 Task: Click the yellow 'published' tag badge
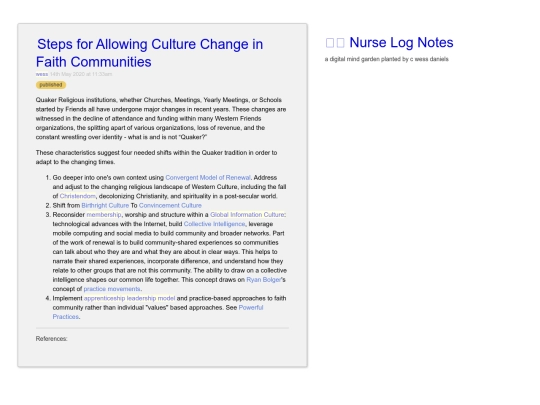51,85
